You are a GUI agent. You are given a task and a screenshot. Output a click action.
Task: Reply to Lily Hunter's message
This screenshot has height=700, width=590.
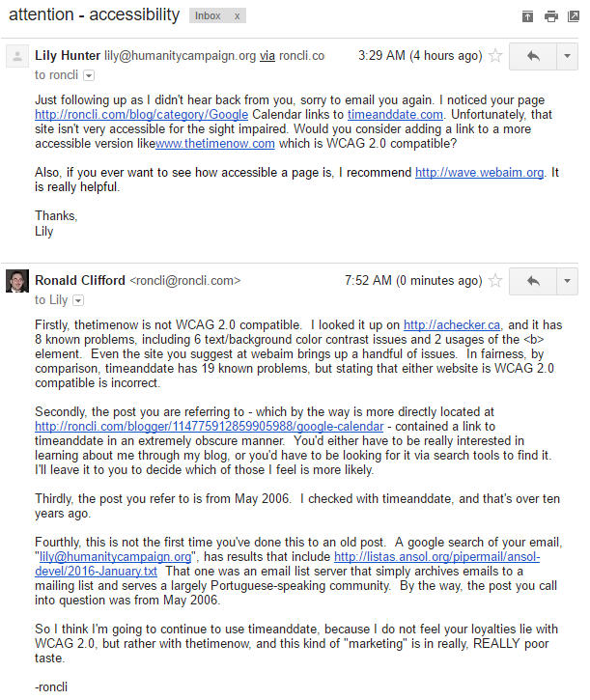pos(533,56)
